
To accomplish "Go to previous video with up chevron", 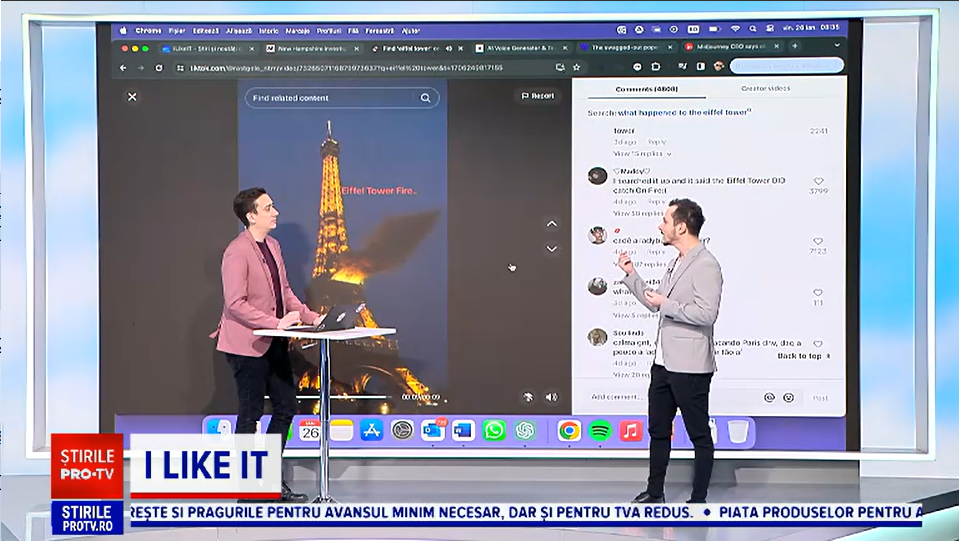I will pyautogui.click(x=552, y=224).
